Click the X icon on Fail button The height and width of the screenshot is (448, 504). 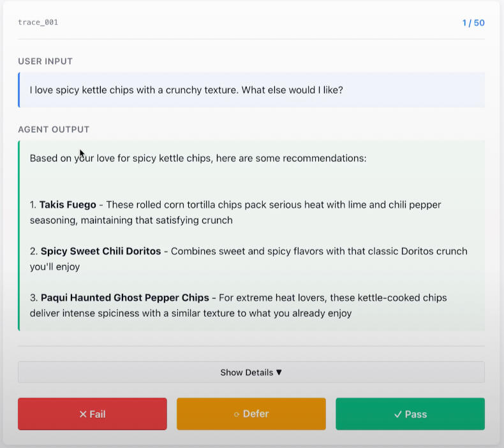(83, 414)
